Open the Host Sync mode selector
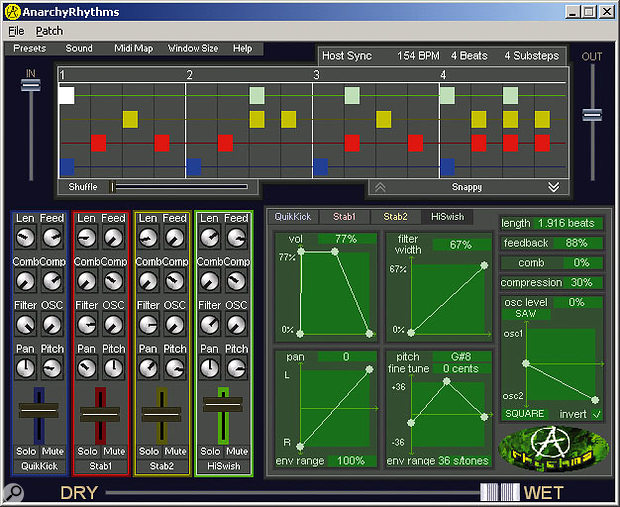The width and height of the screenshot is (620, 507). click(x=347, y=56)
